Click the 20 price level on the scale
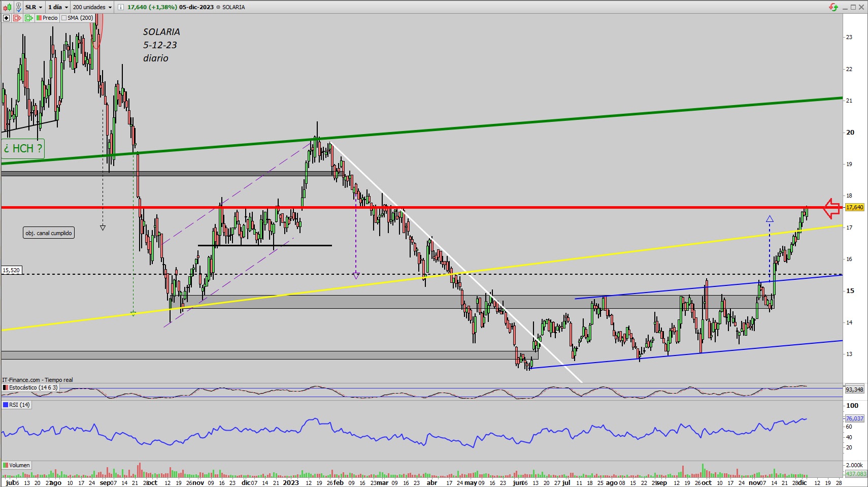The image size is (868, 487). point(850,132)
